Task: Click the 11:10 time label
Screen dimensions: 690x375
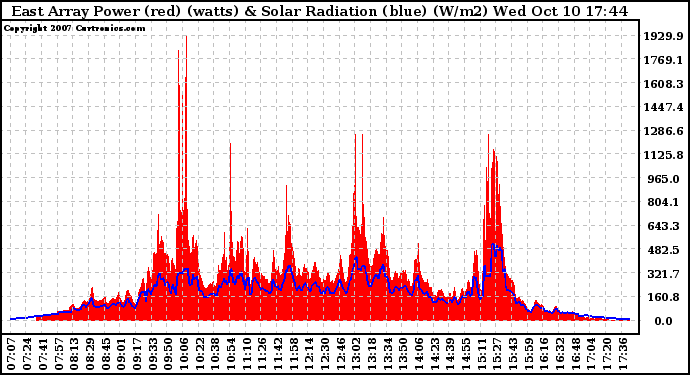Action: 247,354
